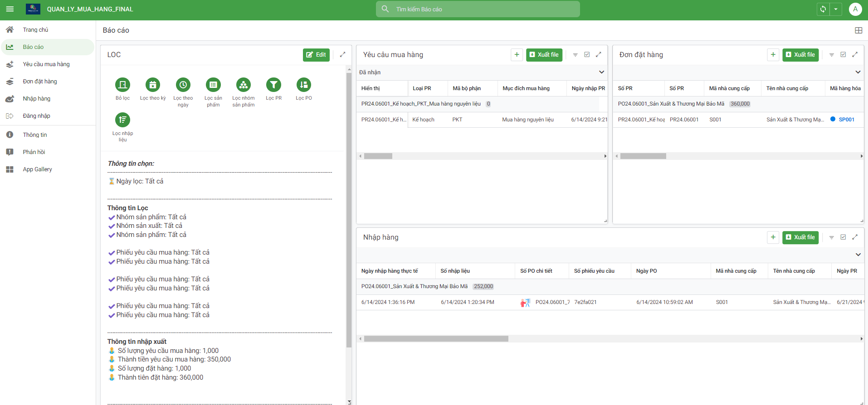Click the Lọc PO sort icon
Image resolution: width=868 pixels, height=405 pixels.
(x=304, y=85)
